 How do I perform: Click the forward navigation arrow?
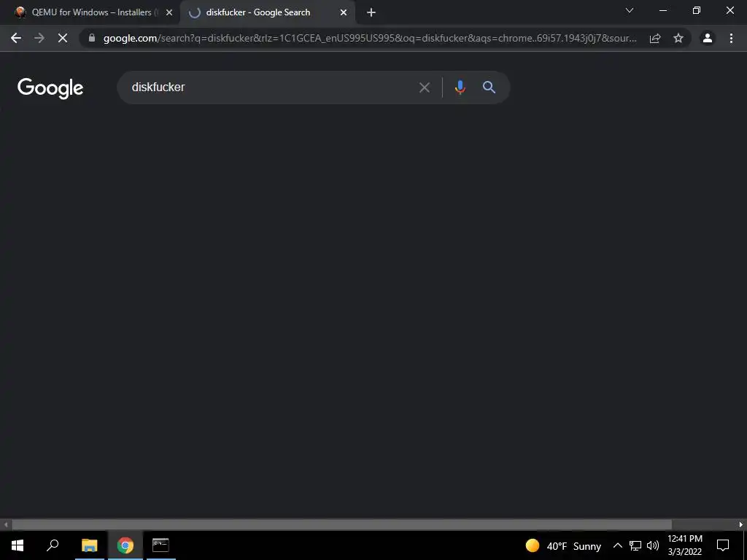click(x=39, y=38)
